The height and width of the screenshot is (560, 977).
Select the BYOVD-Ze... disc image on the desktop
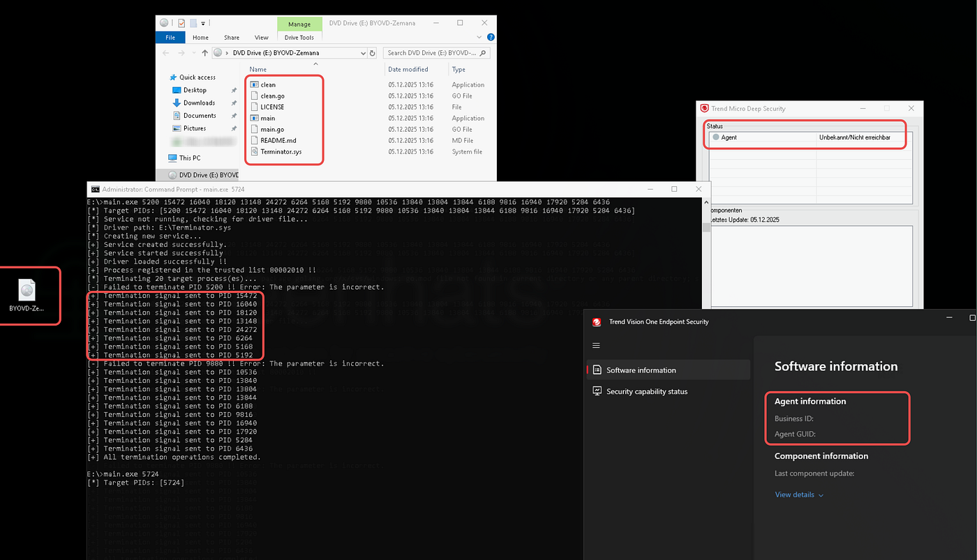click(27, 296)
